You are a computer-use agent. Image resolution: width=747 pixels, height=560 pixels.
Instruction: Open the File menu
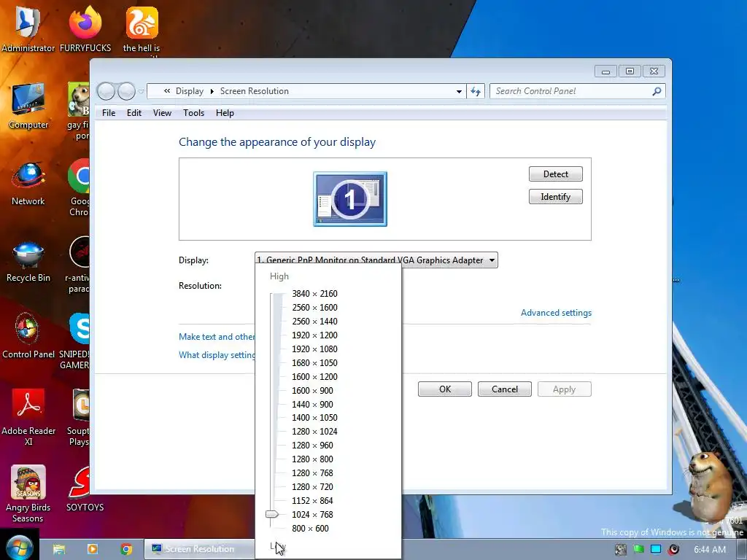[x=109, y=113]
